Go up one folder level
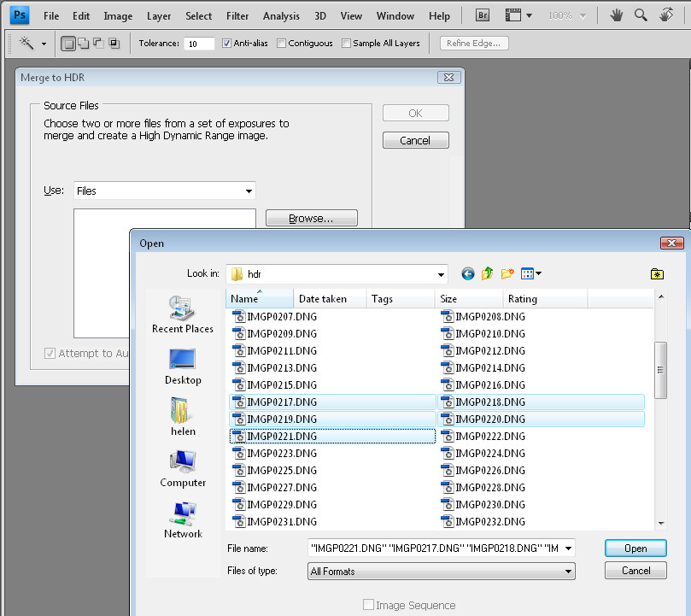Viewport: 691px width, 616px height. click(487, 274)
